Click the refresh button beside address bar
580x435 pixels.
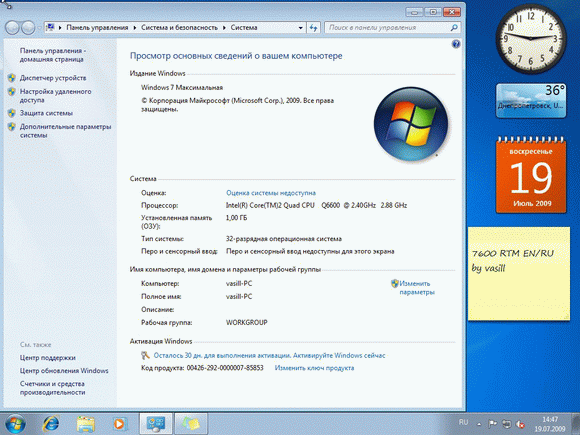pos(313,27)
